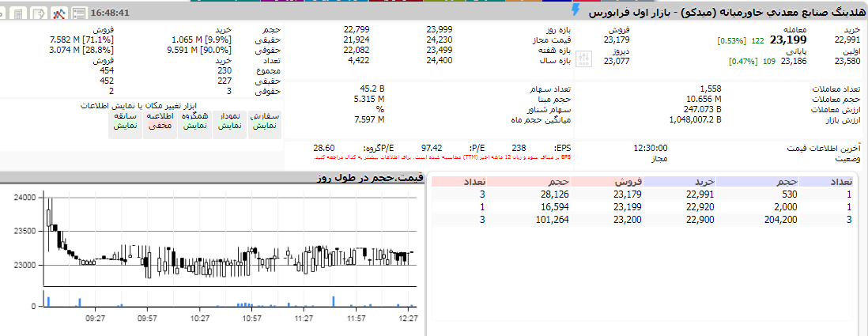868x336 pixels.
Task: Click allowed price upper 24,230
Action: click(440, 40)
